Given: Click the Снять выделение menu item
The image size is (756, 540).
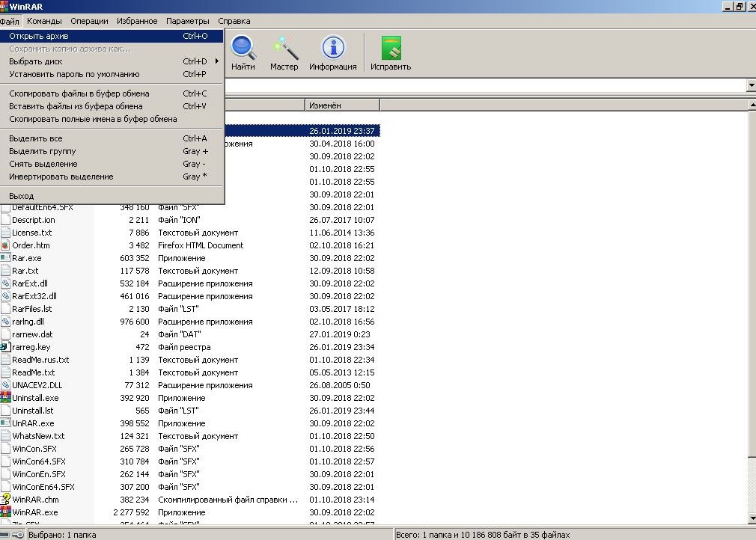Looking at the screenshot, I should pos(112,164).
